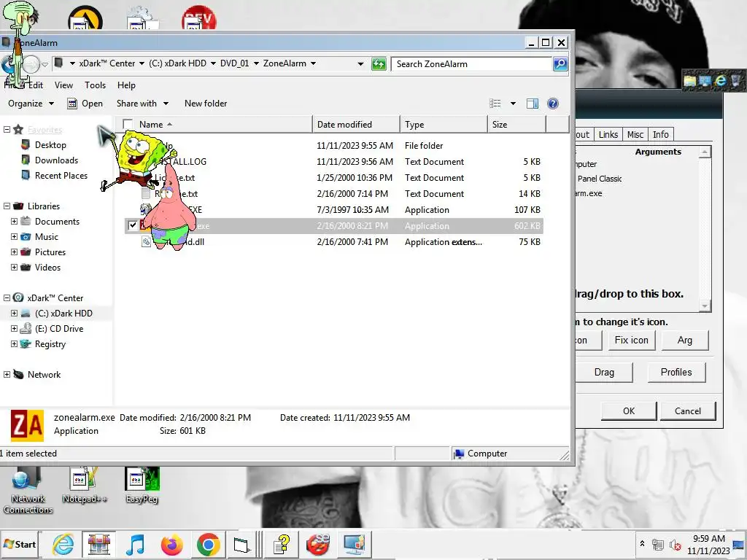
Task: Tick the select-all checkbox beside Name header
Action: [128, 124]
